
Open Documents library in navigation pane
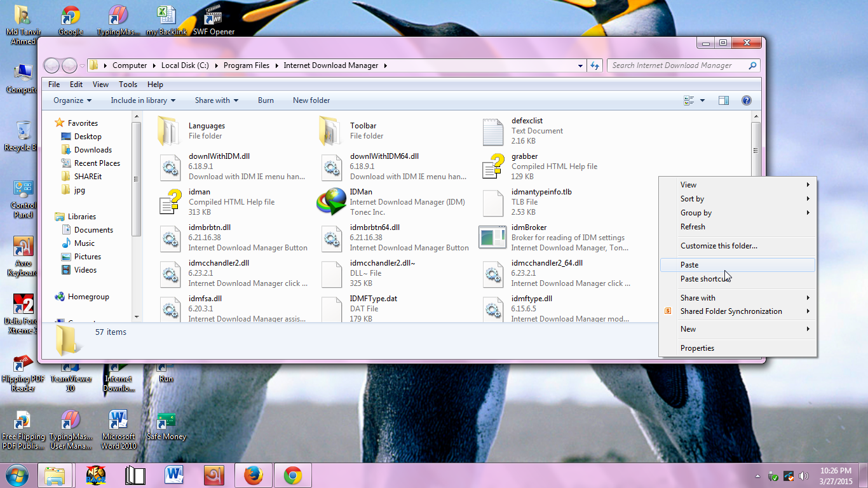(x=93, y=230)
